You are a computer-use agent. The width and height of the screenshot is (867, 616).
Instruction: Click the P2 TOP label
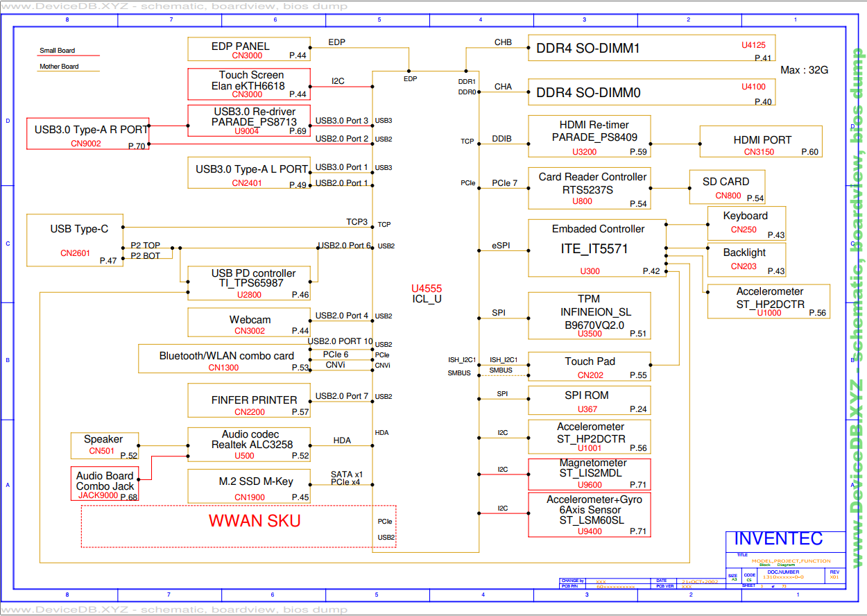tap(146, 246)
